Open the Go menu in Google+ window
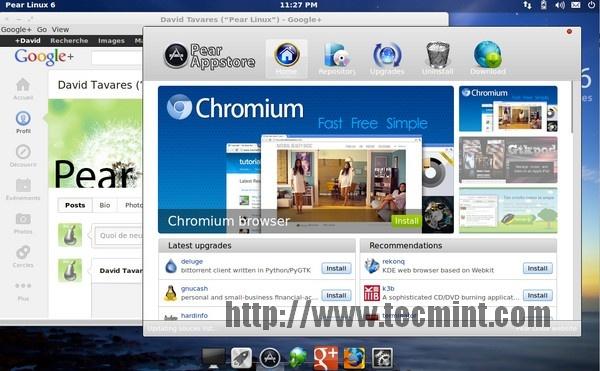 point(42,29)
